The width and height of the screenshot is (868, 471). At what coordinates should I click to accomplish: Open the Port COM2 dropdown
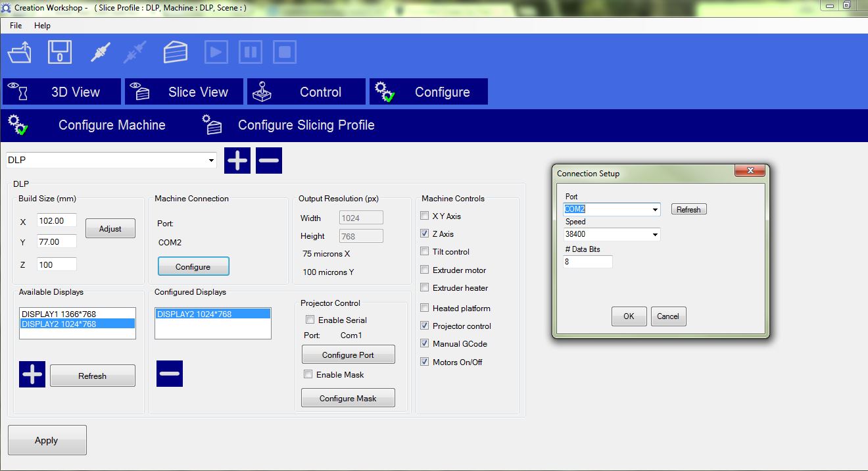(655, 210)
